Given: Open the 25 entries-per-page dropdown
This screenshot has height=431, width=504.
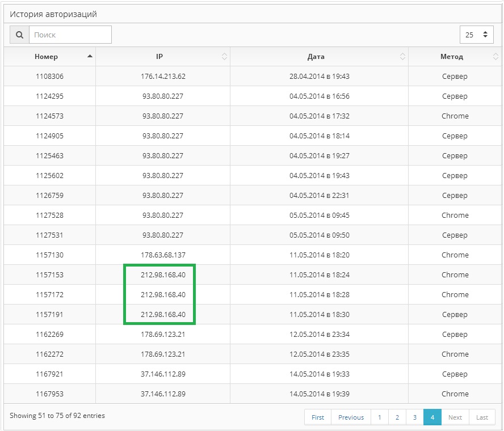Looking at the screenshot, I should pyautogui.click(x=476, y=35).
